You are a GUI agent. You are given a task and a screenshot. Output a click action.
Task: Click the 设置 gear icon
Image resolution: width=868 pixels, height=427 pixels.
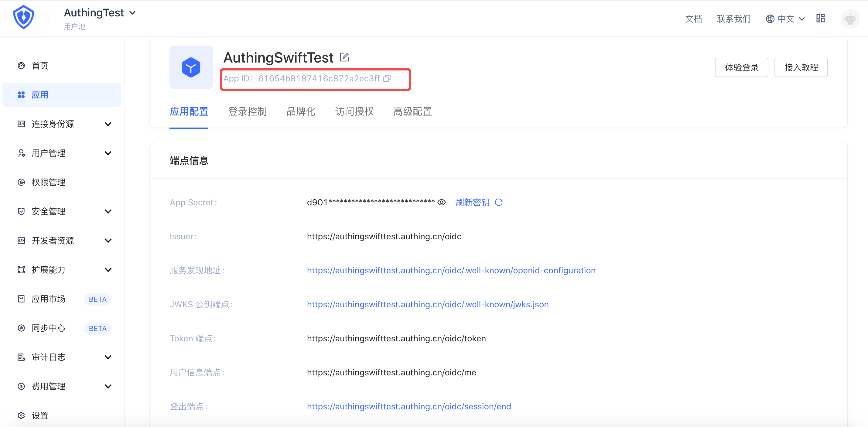coord(21,415)
